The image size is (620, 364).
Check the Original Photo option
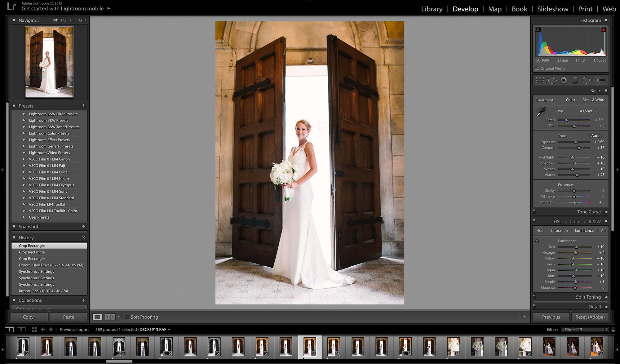click(x=537, y=69)
